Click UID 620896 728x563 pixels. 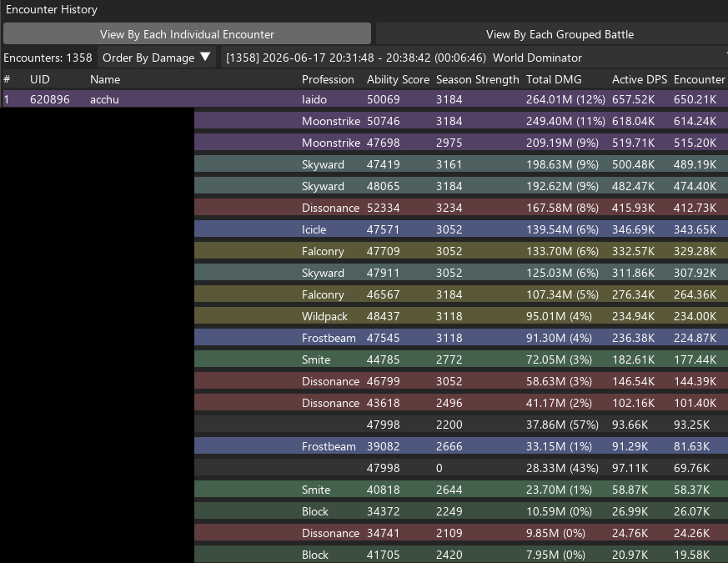tap(50, 99)
